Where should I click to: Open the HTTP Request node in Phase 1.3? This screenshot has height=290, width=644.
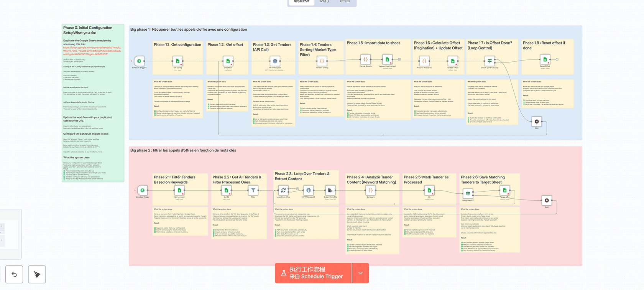(274, 61)
